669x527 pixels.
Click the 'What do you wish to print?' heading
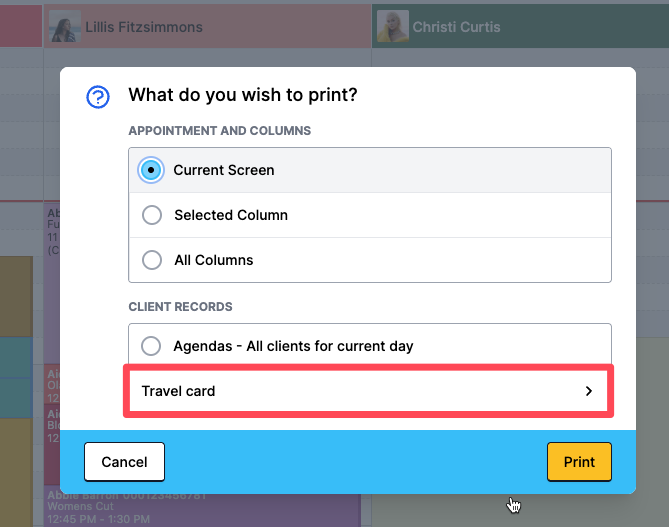(x=243, y=96)
